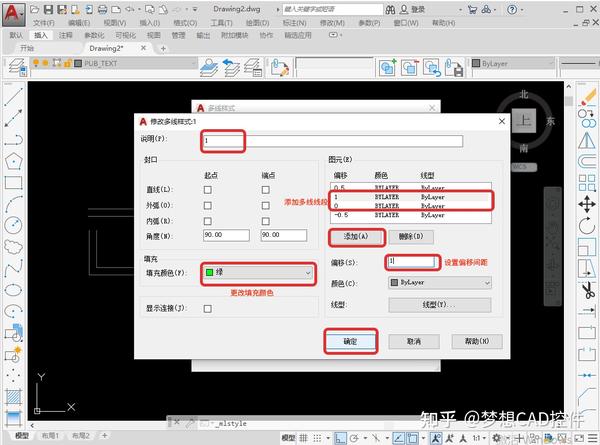
Task: Click the Undo arrow icon
Action: [x=130, y=9]
